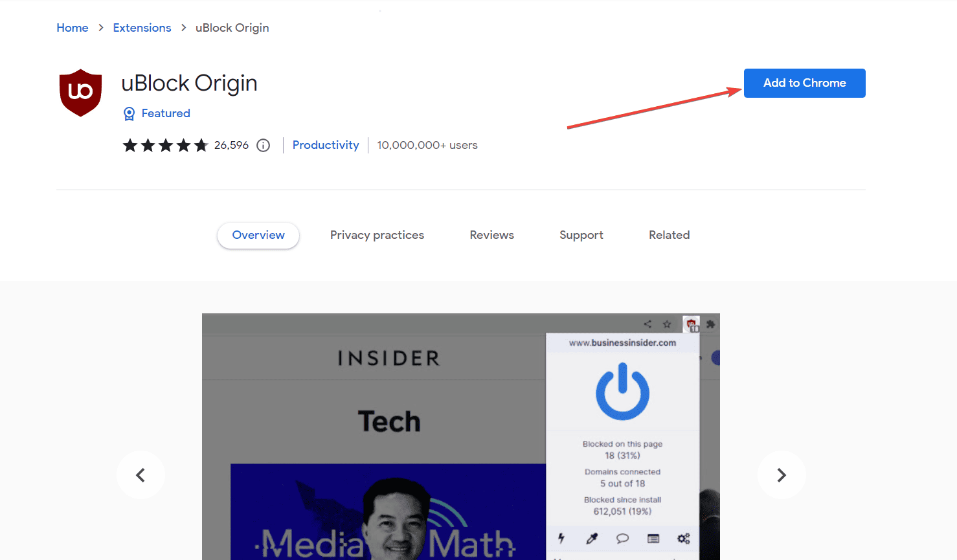The height and width of the screenshot is (560, 957).
Task: Advance the screenshot carousel with the right arrow
Action: click(782, 475)
